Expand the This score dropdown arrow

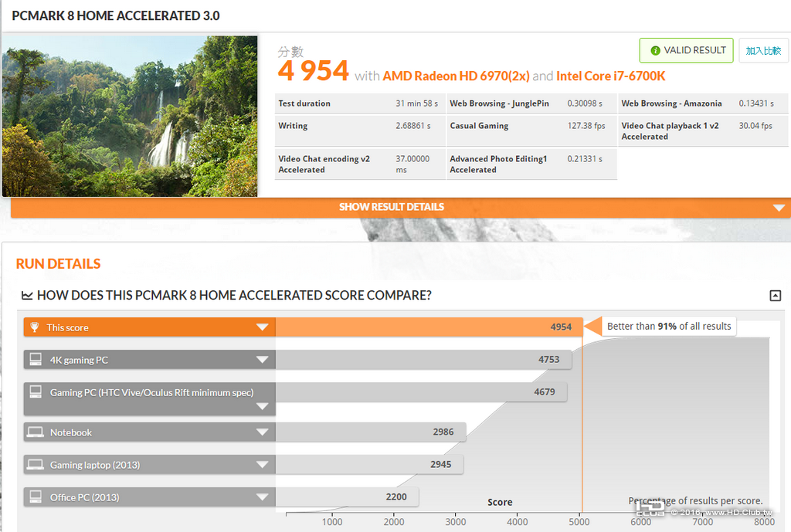[x=263, y=327]
